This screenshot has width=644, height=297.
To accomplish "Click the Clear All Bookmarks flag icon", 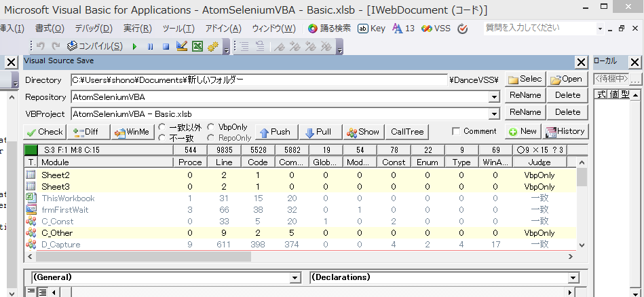I will tap(326, 46).
